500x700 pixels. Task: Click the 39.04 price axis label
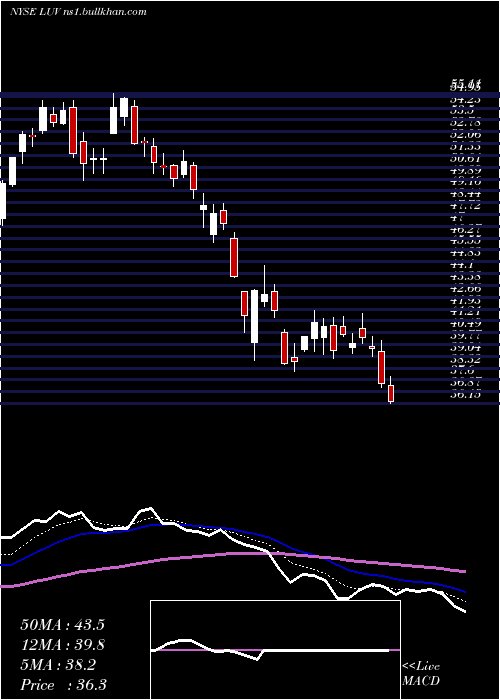pos(466,348)
